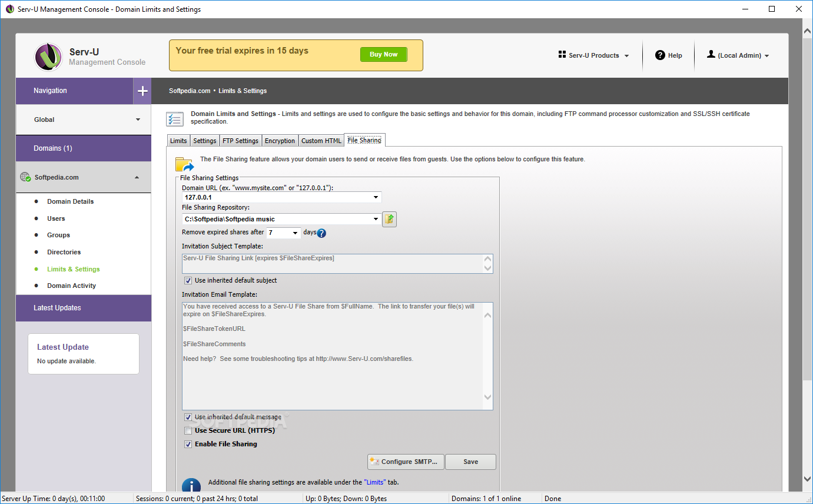Click Softpedia.com in the breadcrumb
813x504 pixels.
(190, 91)
